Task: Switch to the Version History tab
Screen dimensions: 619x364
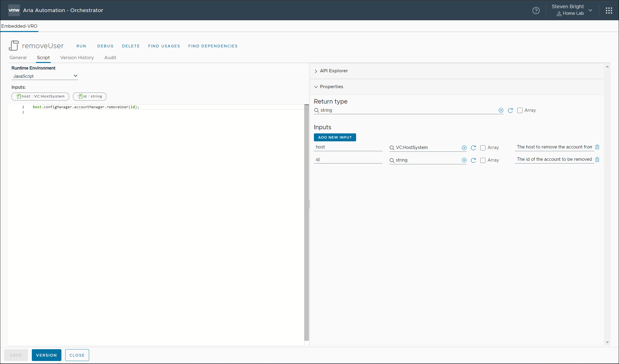Action: pos(77,58)
